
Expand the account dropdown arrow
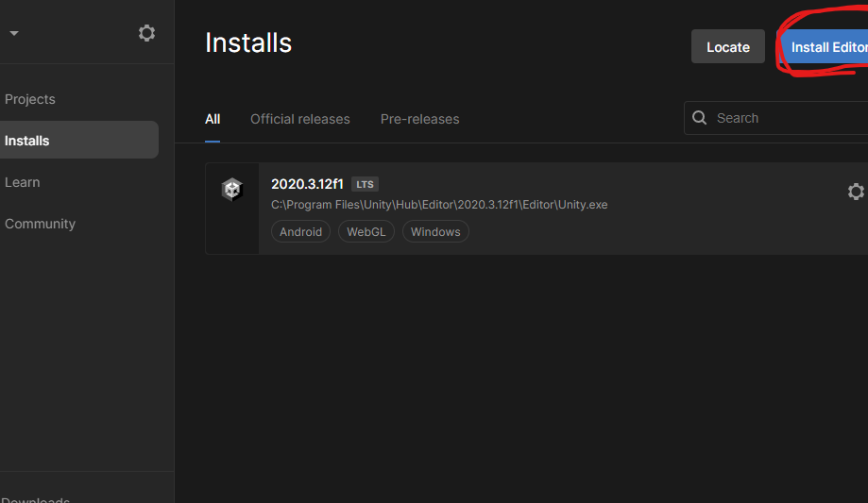click(14, 33)
